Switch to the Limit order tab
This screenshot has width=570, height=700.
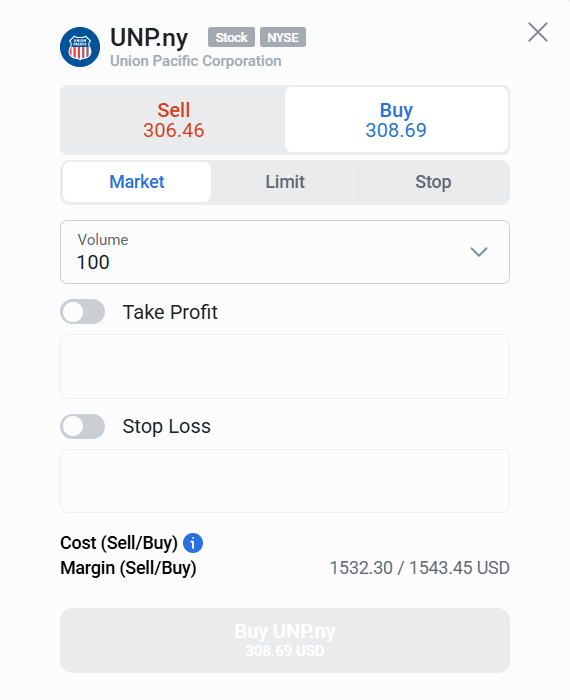click(x=285, y=182)
